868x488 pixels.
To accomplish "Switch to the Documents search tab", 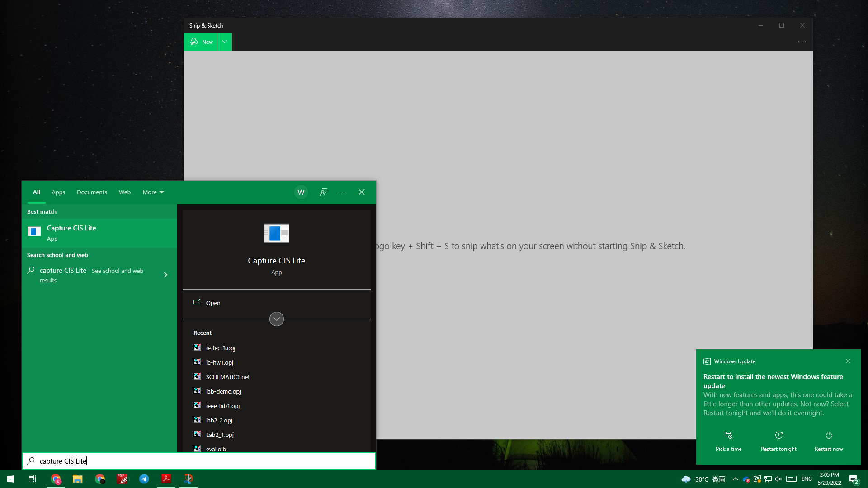I will [x=92, y=192].
